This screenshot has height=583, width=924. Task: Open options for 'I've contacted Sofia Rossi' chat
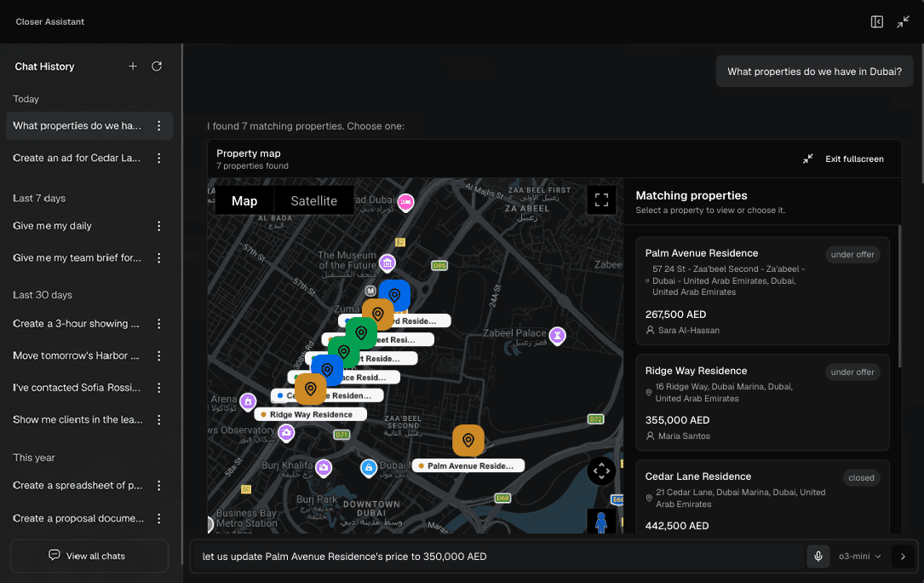pyautogui.click(x=159, y=388)
